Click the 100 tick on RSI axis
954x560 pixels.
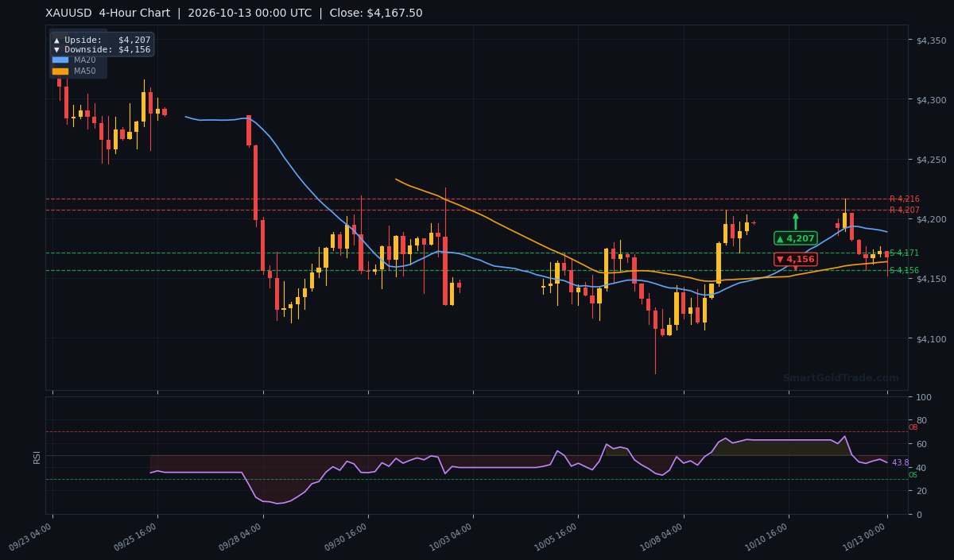pyautogui.click(x=924, y=396)
